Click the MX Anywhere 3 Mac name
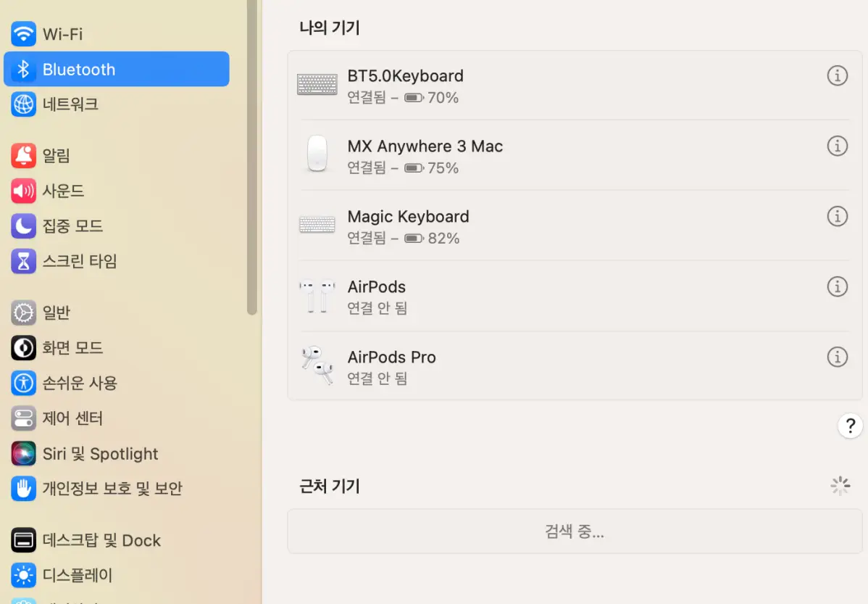Image resolution: width=868 pixels, height=604 pixels. click(425, 146)
